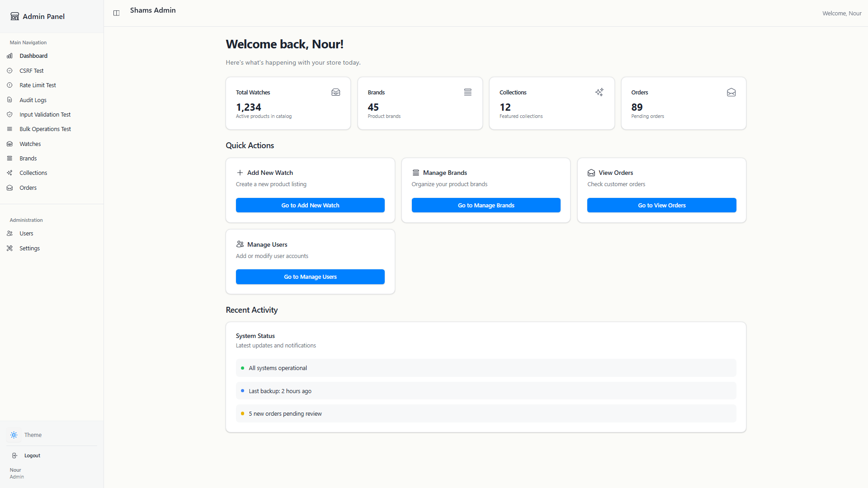Click the Audit Logs document icon
The width and height of the screenshot is (868, 488).
pos(9,100)
